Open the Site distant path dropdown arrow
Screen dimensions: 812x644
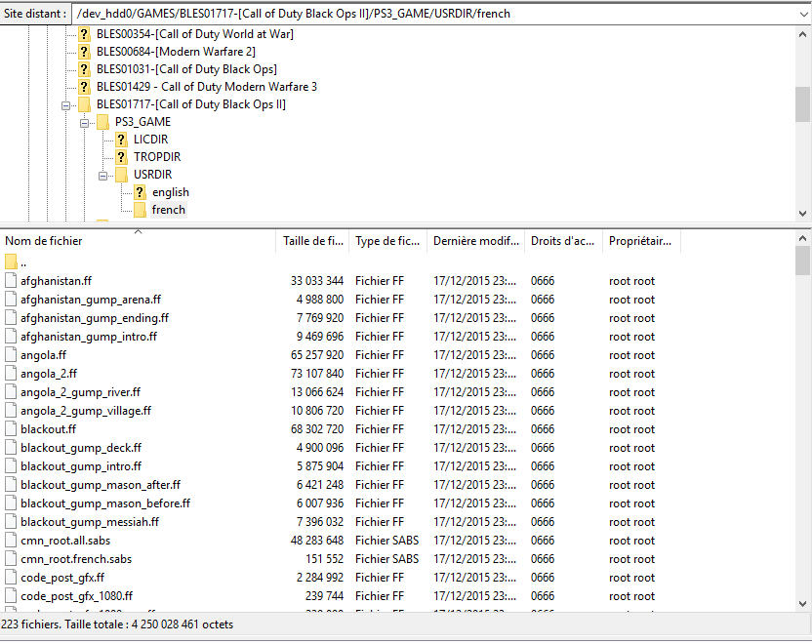pyautogui.click(x=802, y=14)
